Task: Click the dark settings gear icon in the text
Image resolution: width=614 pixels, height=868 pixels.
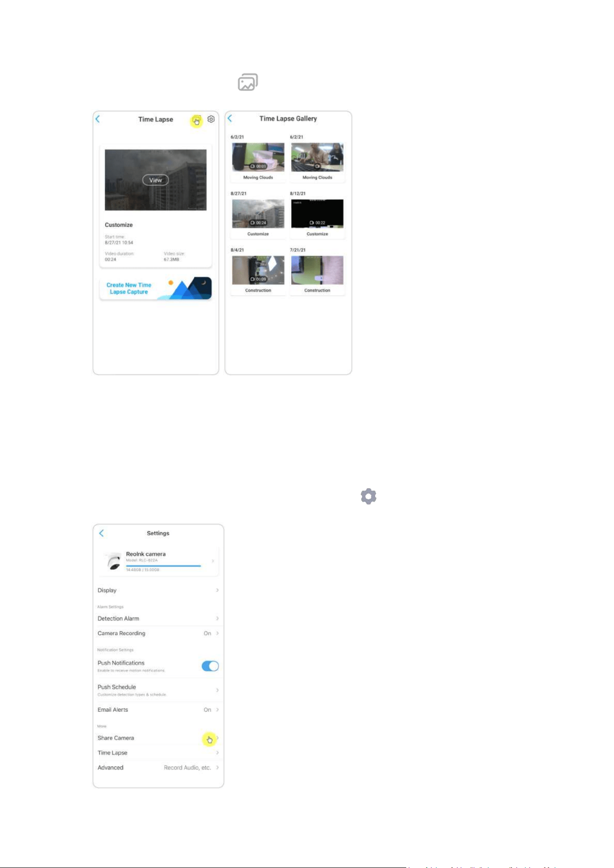Action: tap(369, 496)
